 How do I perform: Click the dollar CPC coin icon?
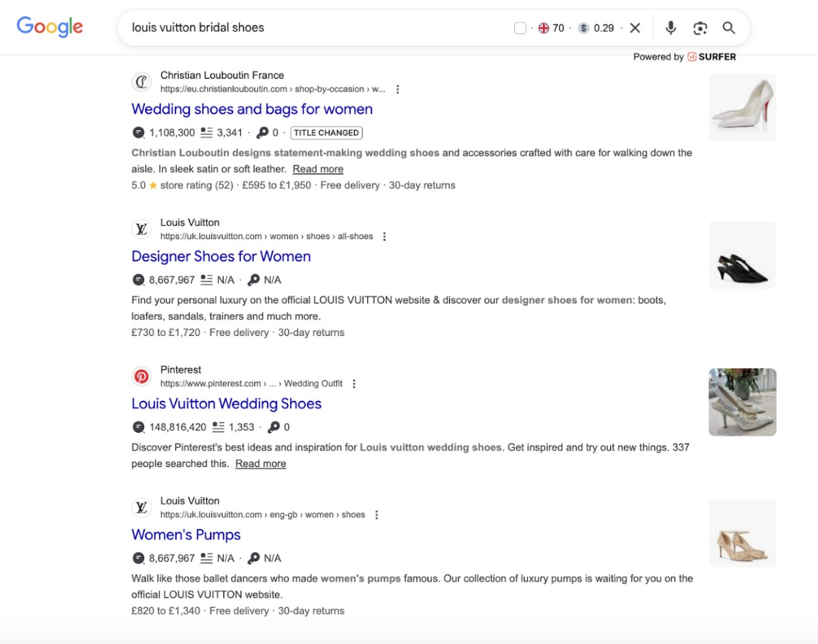pyautogui.click(x=584, y=28)
